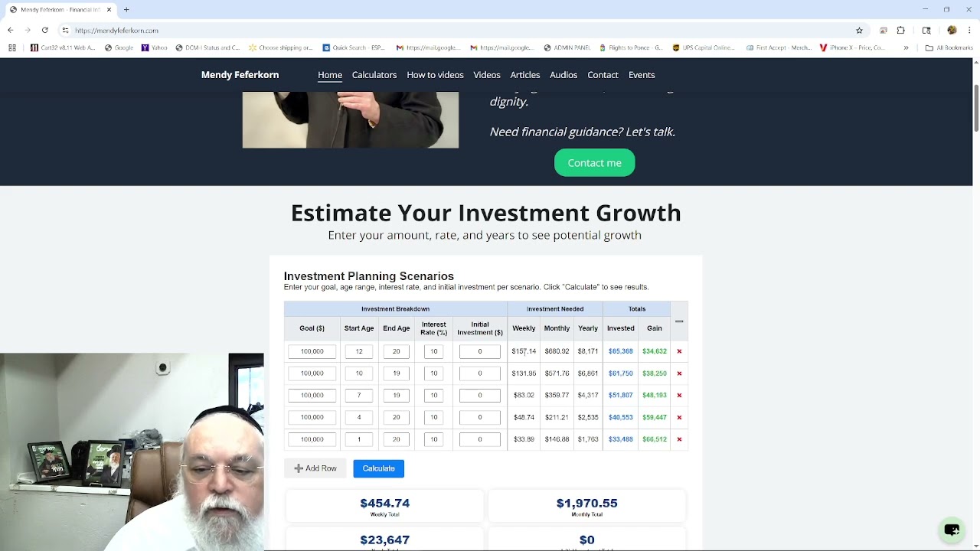980x551 pixels.
Task: Bookmark this page with the star
Action: [x=859, y=30]
